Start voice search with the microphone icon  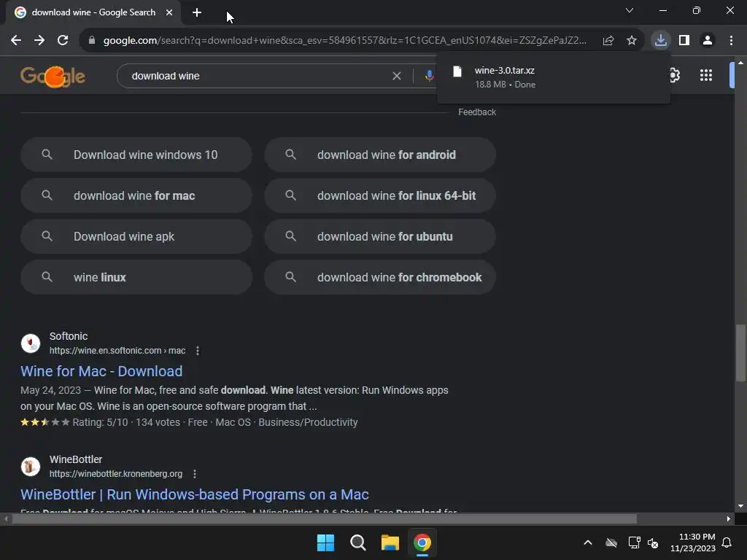point(429,76)
